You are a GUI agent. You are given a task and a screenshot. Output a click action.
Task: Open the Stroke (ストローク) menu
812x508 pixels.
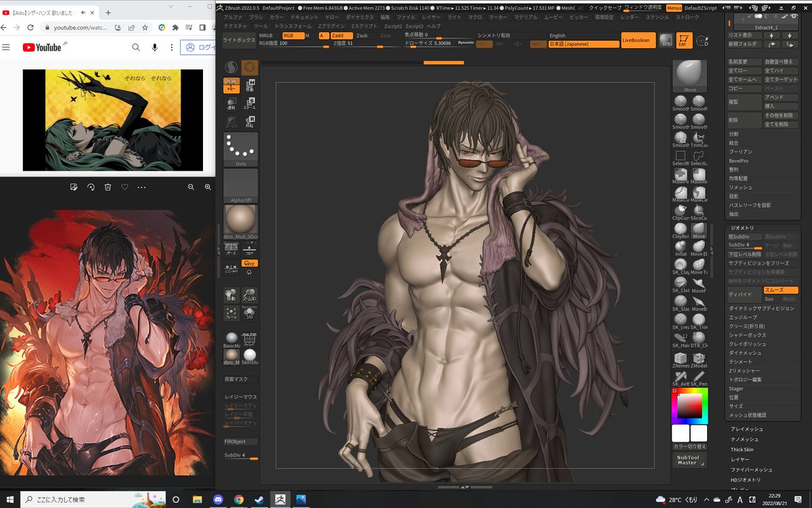687,16
